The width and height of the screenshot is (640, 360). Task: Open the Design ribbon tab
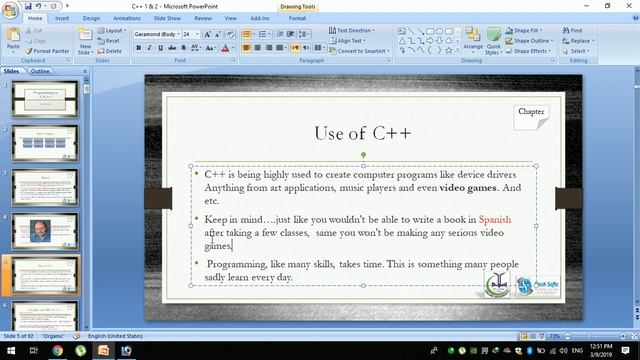(91, 18)
